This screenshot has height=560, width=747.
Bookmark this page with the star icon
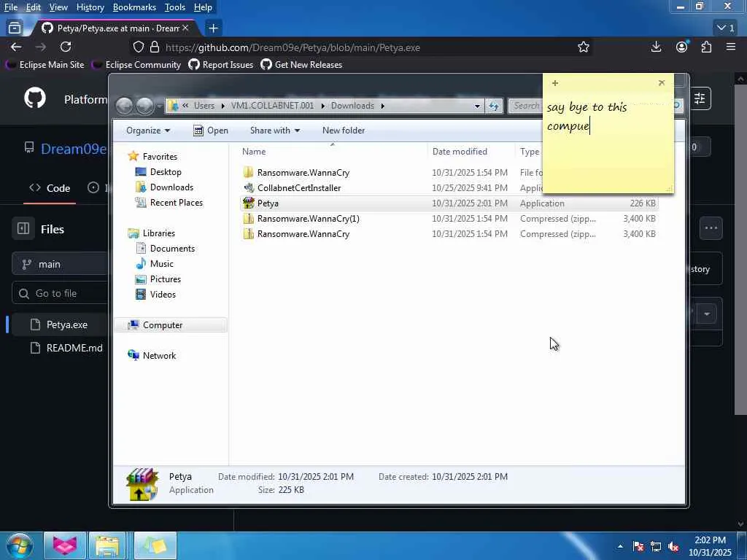coord(583,47)
